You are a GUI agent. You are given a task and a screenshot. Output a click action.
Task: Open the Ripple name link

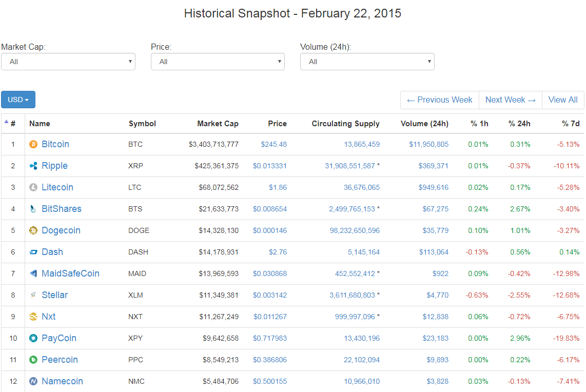[x=54, y=166]
